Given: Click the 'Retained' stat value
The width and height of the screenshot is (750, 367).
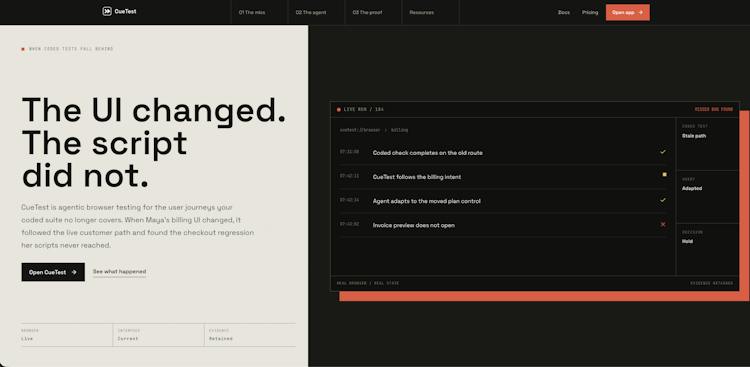Looking at the screenshot, I should tap(221, 339).
